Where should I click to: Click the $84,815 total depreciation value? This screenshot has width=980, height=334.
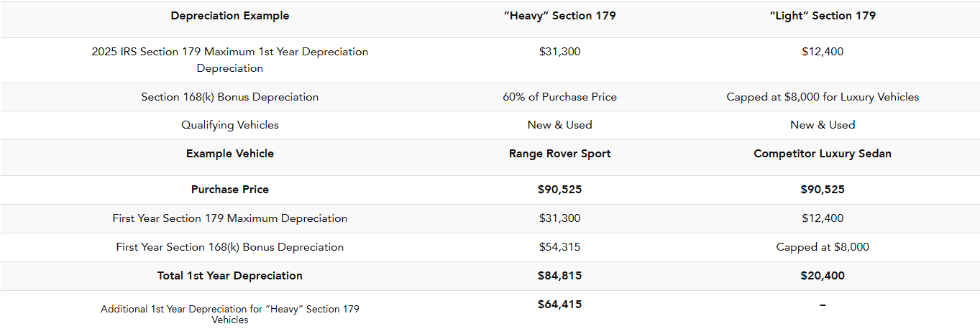559,276
